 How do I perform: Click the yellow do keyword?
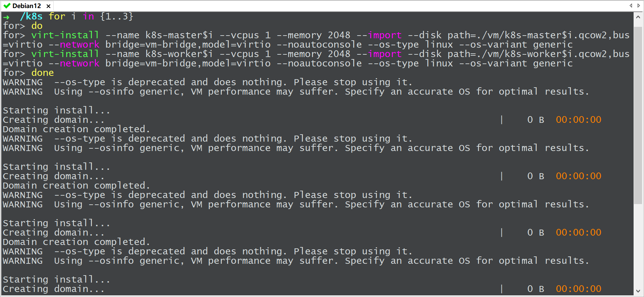(37, 26)
